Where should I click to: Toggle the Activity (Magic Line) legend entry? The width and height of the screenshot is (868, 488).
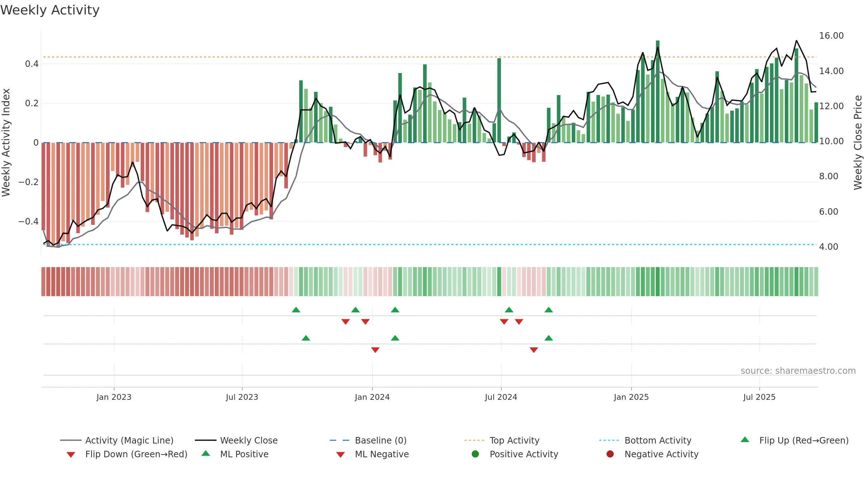click(x=117, y=440)
